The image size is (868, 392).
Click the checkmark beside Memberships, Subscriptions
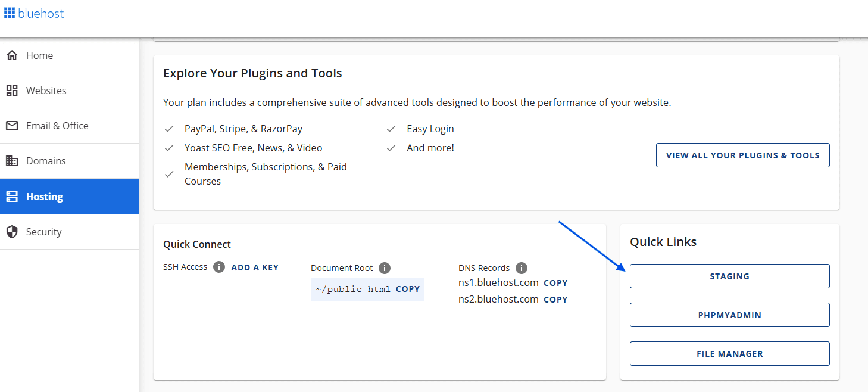[x=169, y=174]
